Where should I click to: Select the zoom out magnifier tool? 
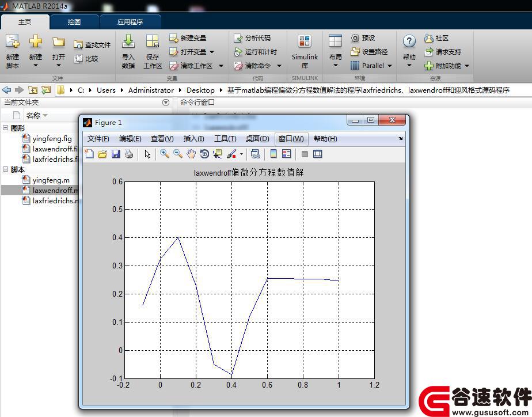point(178,154)
